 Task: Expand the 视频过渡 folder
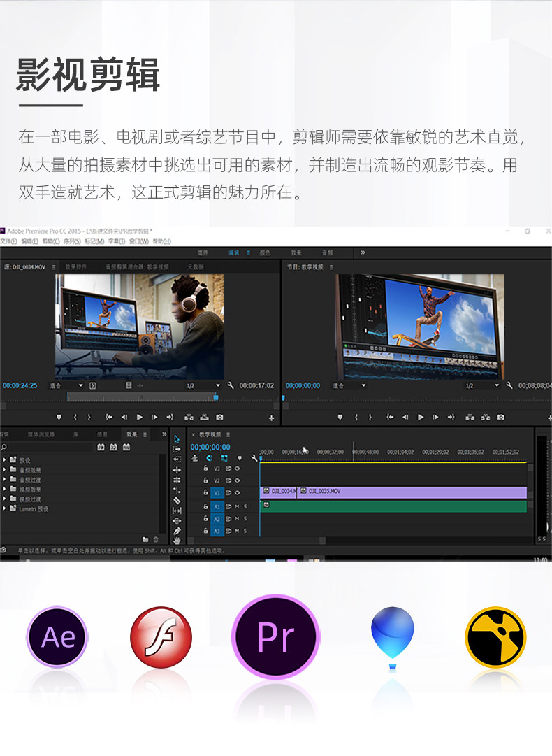[x=4, y=499]
